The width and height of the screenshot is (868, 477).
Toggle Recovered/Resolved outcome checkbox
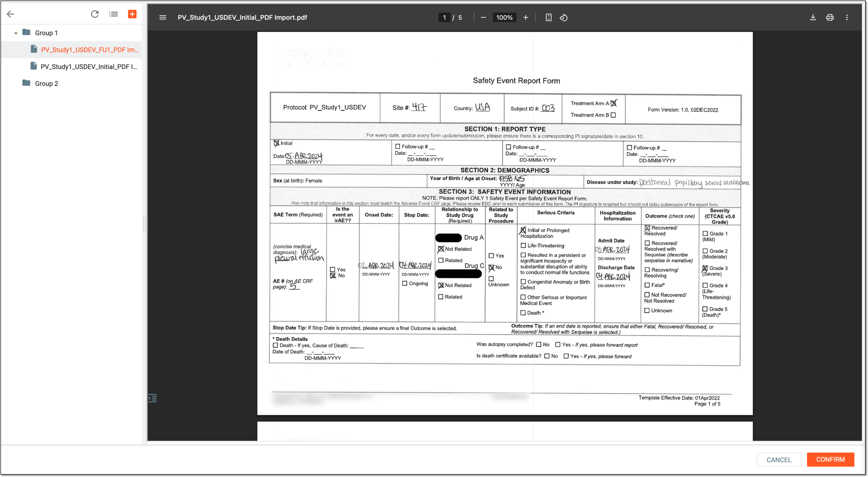[647, 228]
